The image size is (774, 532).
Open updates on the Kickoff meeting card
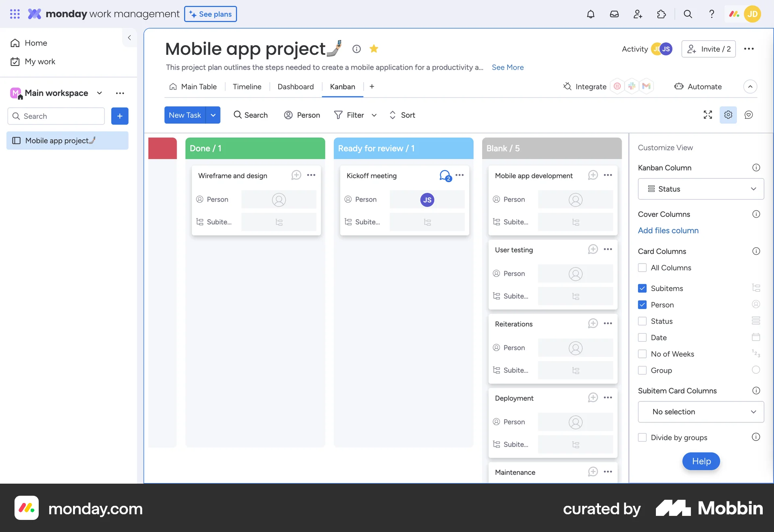click(444, 175)
